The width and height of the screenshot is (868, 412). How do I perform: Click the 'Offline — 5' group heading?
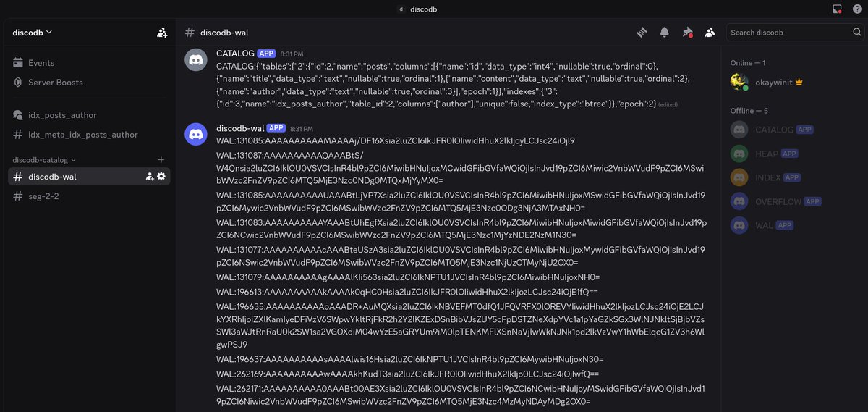tap(749, 111)
